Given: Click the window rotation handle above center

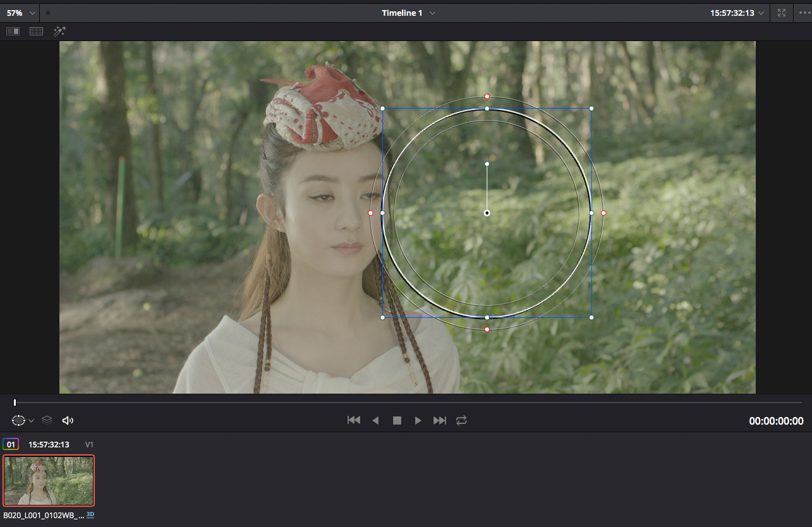Looking at the screenshot, I should (x=487, y=164).
